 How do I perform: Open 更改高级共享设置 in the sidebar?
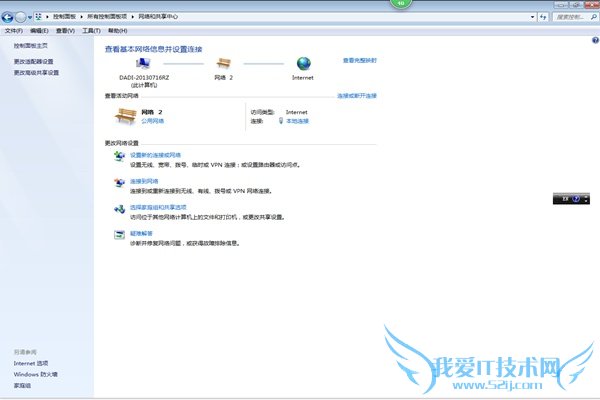tap(36, 73)
